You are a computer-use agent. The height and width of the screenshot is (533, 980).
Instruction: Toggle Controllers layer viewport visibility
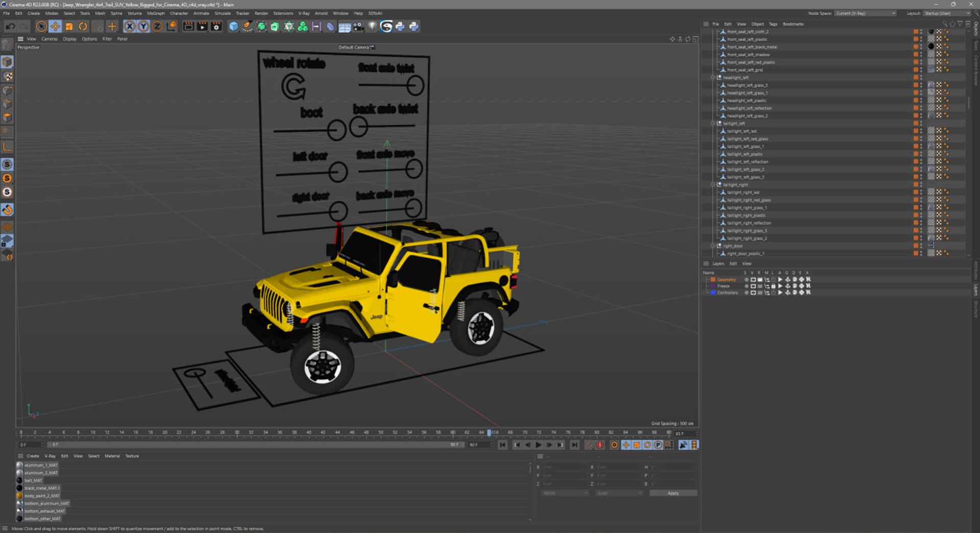click(x=753, y=293)
